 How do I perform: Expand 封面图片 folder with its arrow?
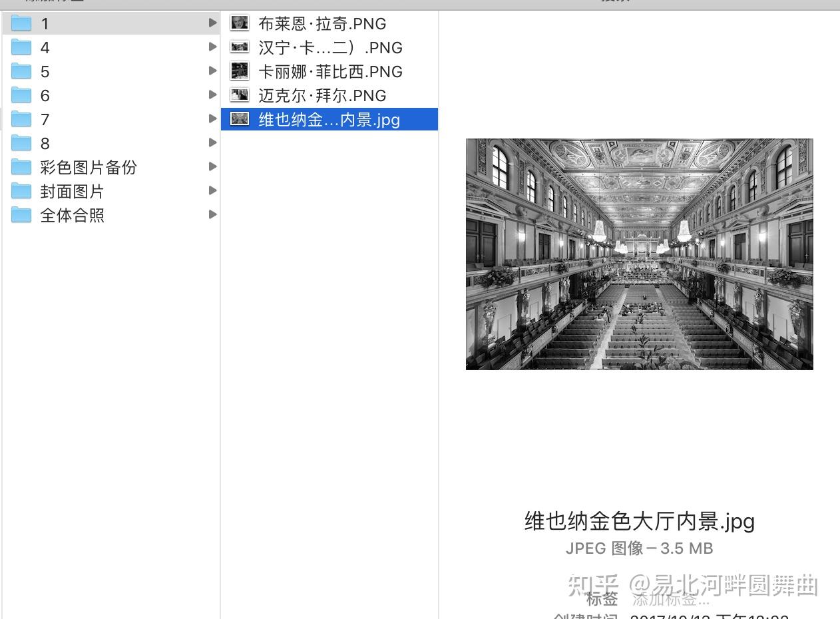[x=212, y=191]
